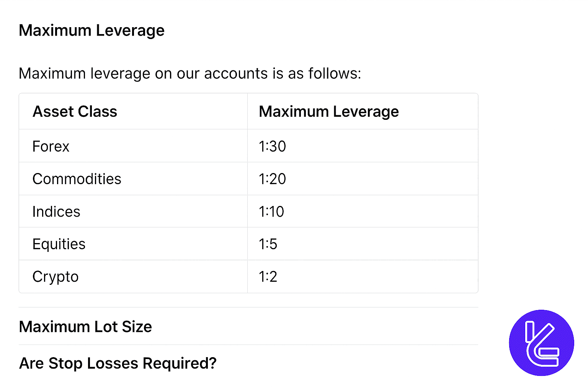Expand Are Stop Losses Required section

tap(118, 363)
